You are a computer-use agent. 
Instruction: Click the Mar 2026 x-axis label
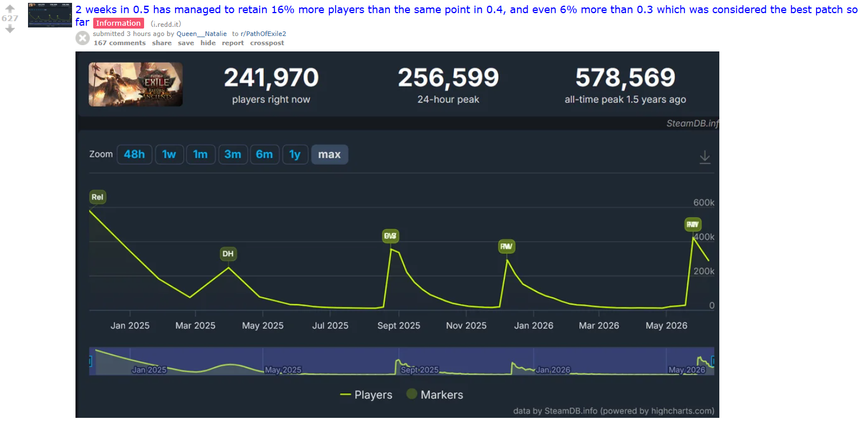point(599,326)
